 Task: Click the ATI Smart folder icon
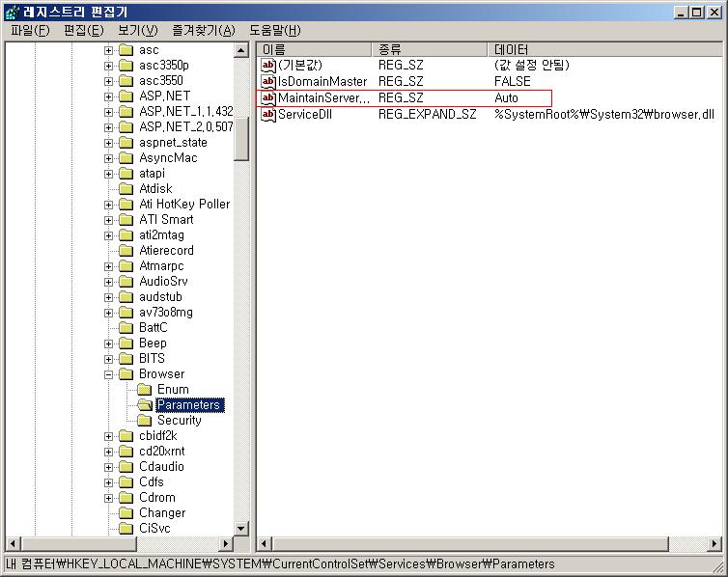(x=126, y=220)
